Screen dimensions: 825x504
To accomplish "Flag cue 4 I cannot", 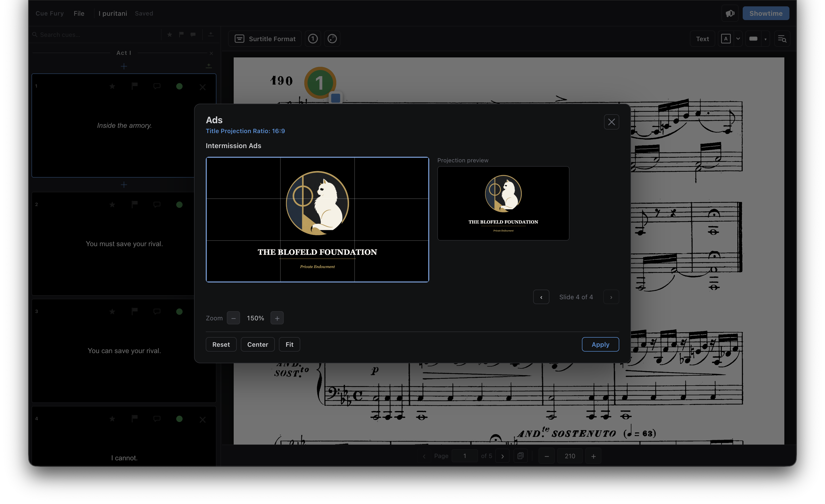I will point(135,419).
